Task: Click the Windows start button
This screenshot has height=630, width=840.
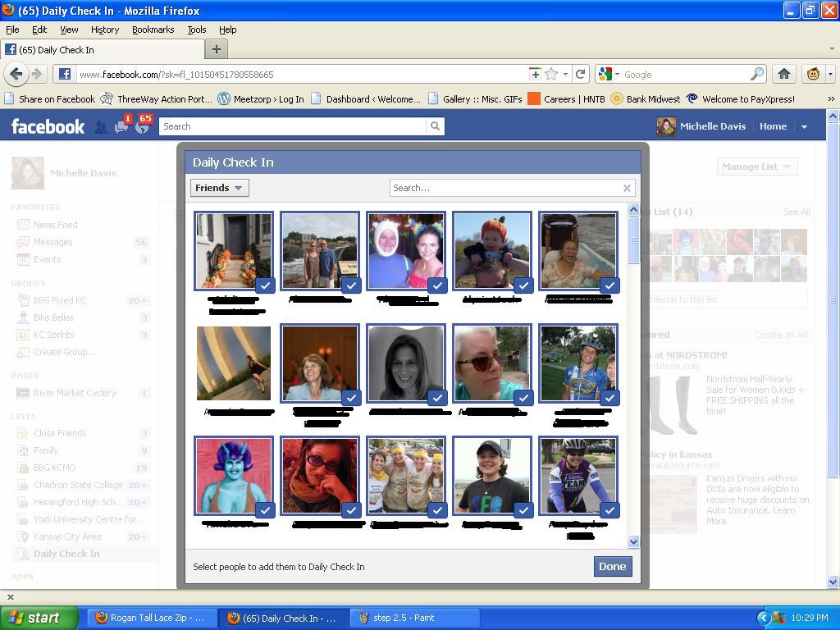Action: pyautogui.click(x=39, y=618)
